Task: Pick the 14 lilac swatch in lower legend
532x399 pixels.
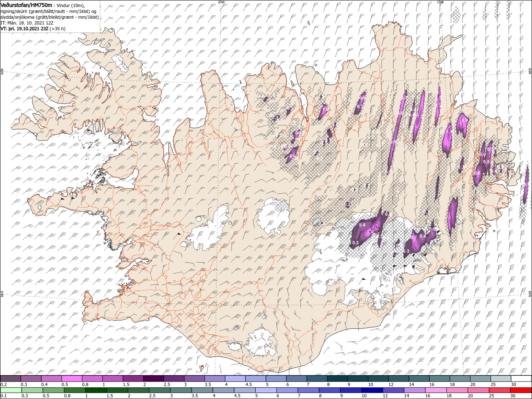Action: tap(414, 390)
